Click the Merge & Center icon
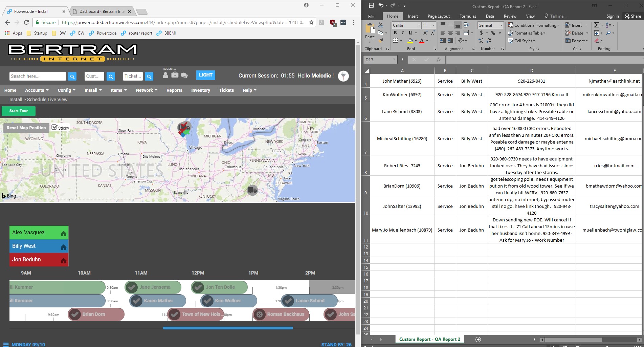This screenshot has height=347, width=644. tap(466, 33)
